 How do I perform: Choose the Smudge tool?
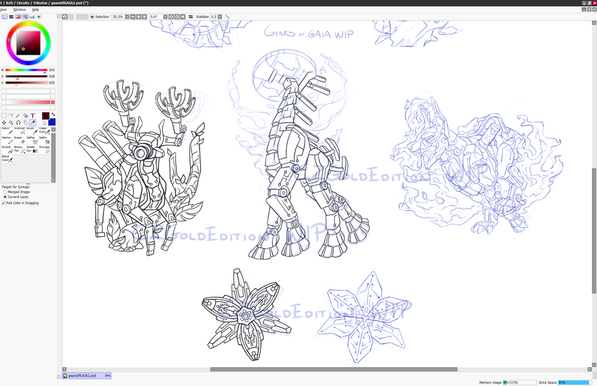[x=45, y=150]
